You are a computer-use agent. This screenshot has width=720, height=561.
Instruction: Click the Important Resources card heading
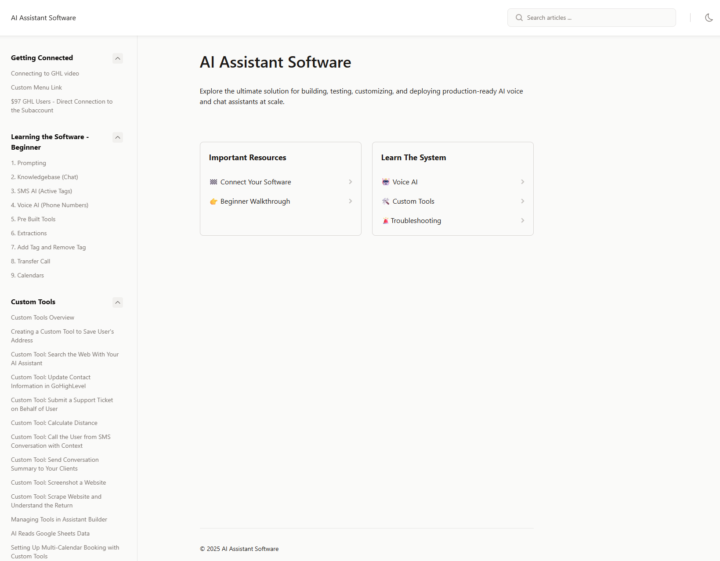point(248,157)
